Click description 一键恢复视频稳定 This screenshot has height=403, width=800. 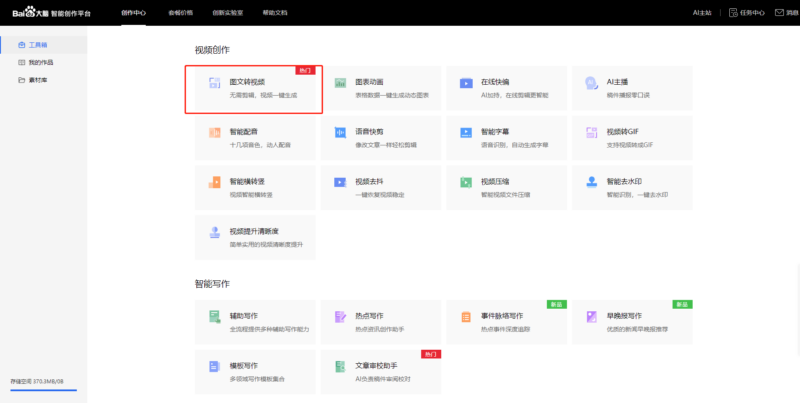[380, 194]
